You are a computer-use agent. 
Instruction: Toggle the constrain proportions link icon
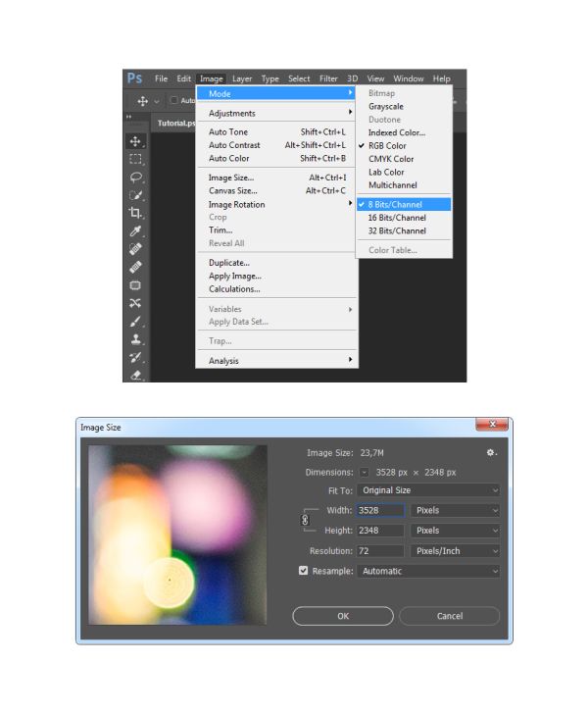tap(305, 520)
